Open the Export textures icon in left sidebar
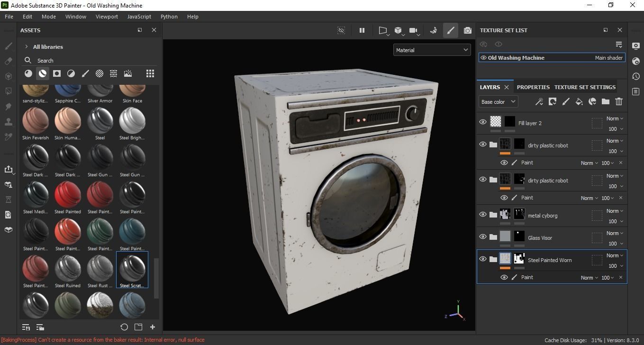This screenshot has height=345, width=644. coord(8,169)
